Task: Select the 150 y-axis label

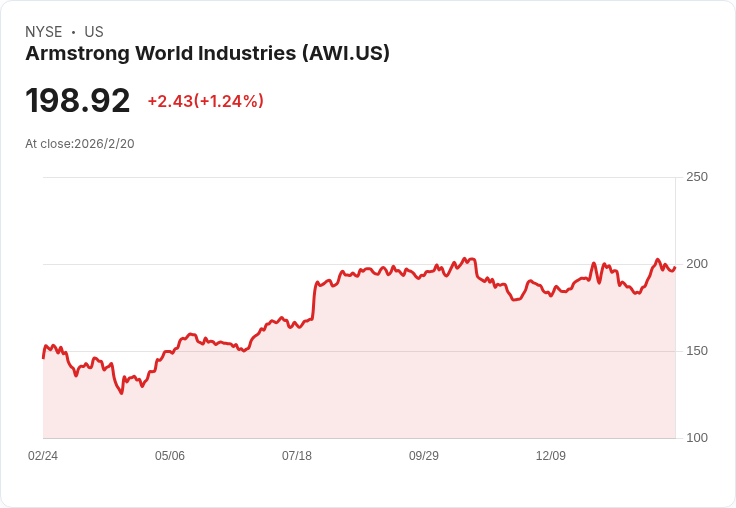Action: pos(697,351)
